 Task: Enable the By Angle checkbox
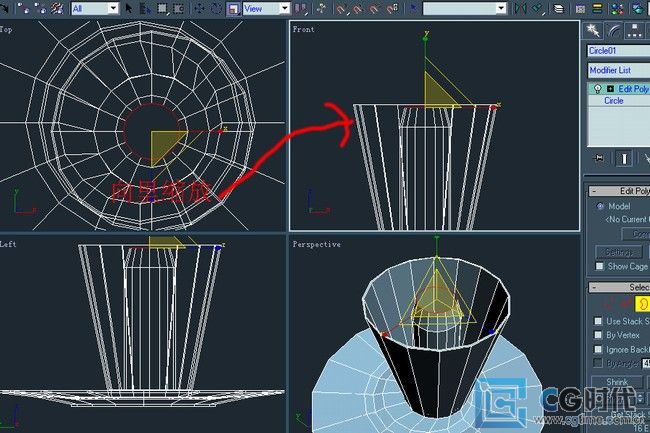[598, 363]
